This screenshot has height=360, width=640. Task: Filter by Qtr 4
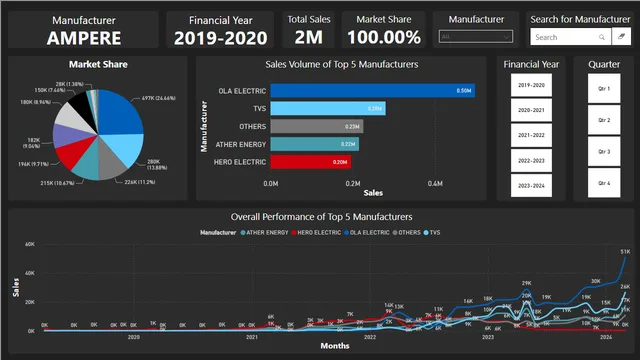[x=604, y=183]
